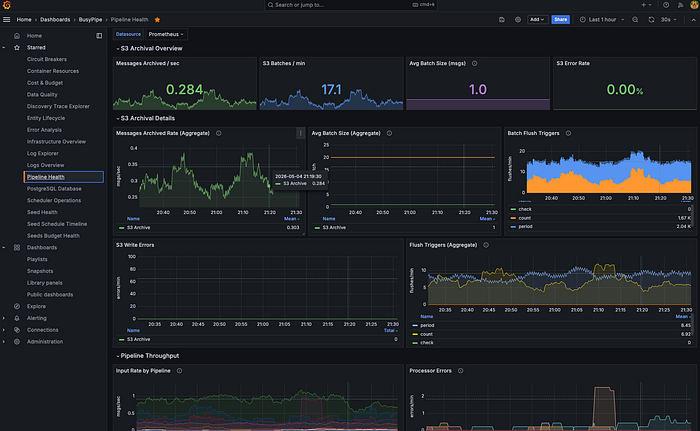The height and width of the screenshot is (431, 700).
Task: Open the news feed icon
Action: pyautogui.click(x=680, y=5)
